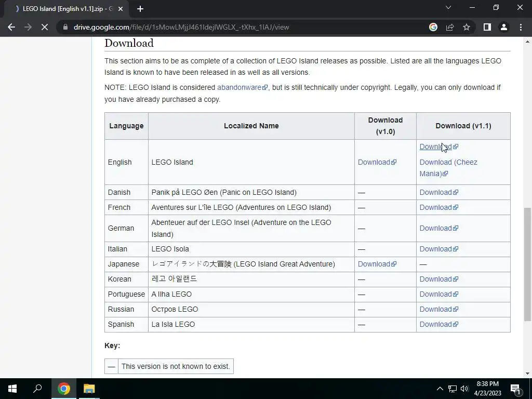Download the Japanese v1.0 release
Viewport: 532px width, 399px height.
pyautogui.click(x=377, y=264)
